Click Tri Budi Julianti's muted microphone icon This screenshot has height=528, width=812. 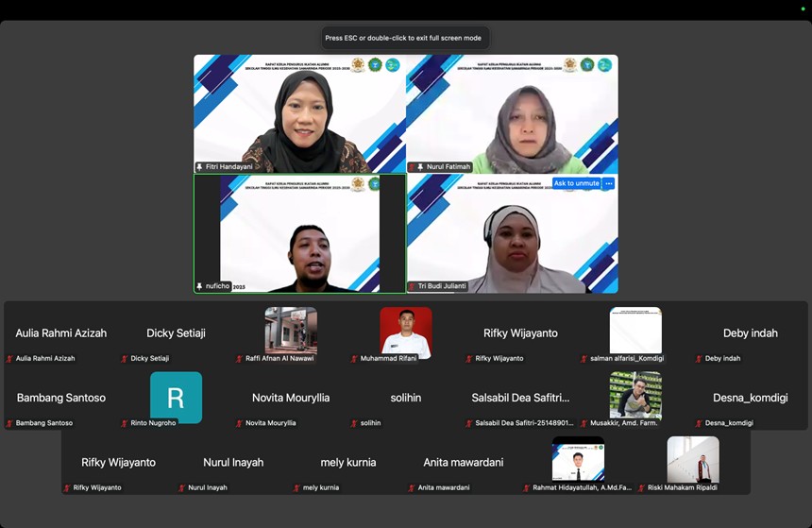click(x=412, y=286)
